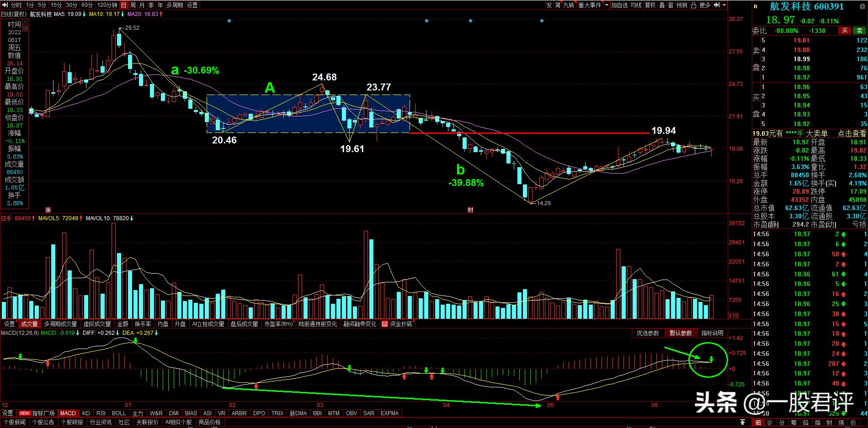Toggle 复权 price adjustment
Screen dimensions: 868x428
coord(650,5)
